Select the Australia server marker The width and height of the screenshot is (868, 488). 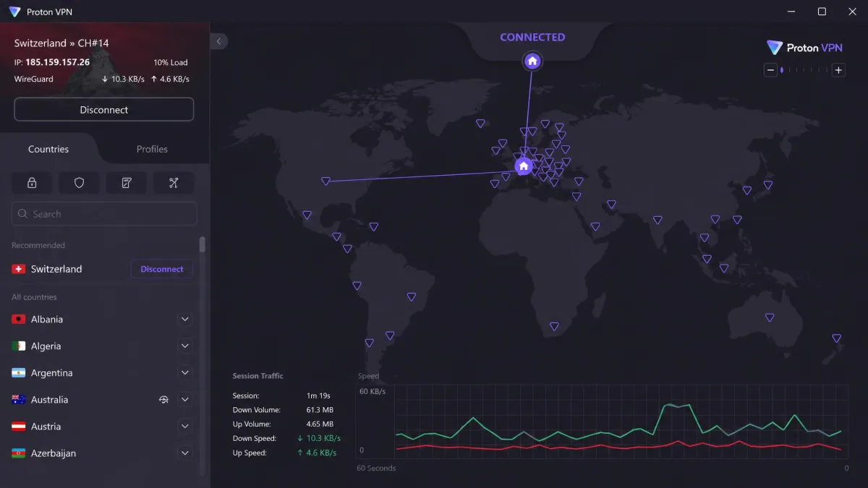770,317
